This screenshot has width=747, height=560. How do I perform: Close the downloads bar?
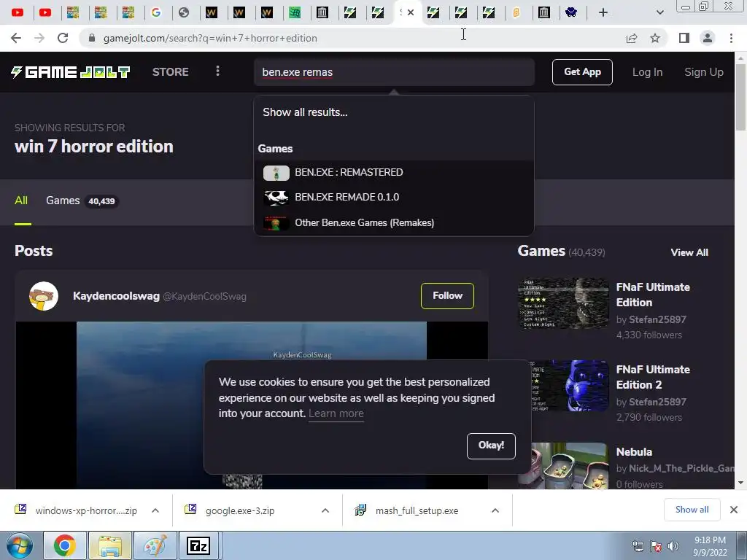coord(734,510)
